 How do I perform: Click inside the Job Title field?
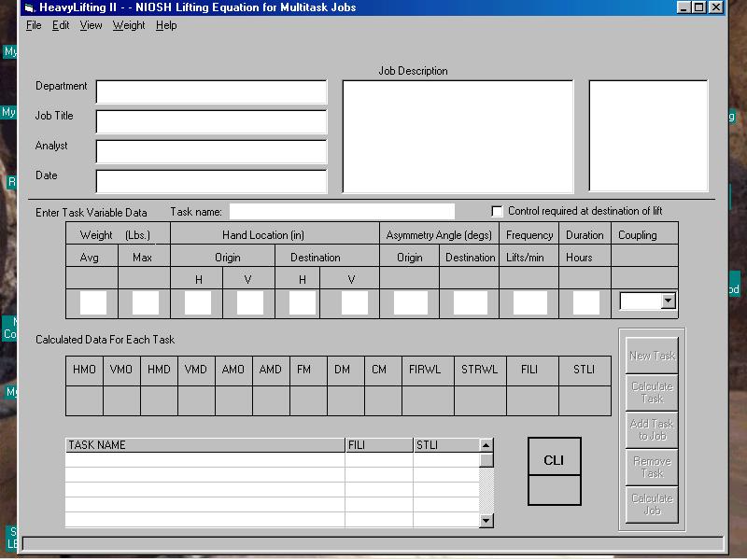(210, 121)
